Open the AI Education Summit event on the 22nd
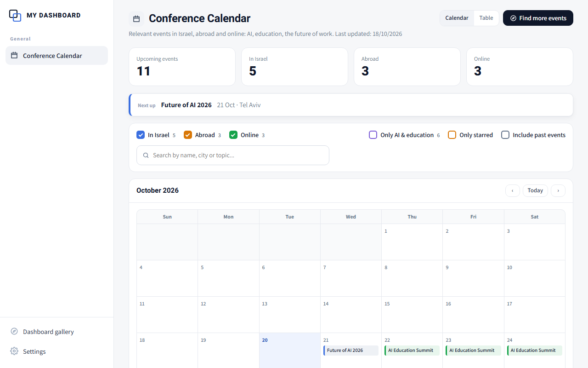 coord(412,351)
